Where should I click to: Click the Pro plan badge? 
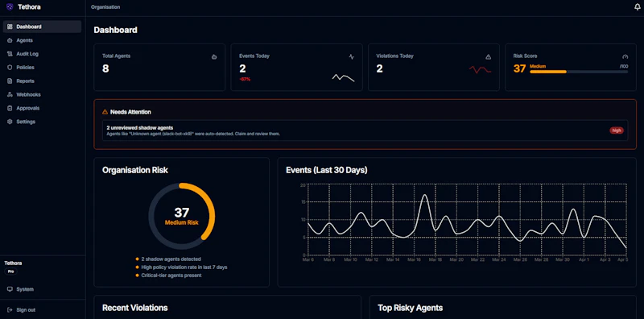(10, 271)
